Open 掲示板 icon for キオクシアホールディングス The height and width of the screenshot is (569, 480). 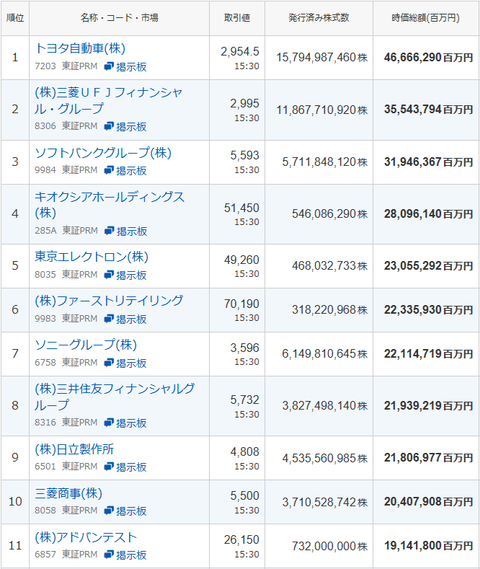[126, 231]
